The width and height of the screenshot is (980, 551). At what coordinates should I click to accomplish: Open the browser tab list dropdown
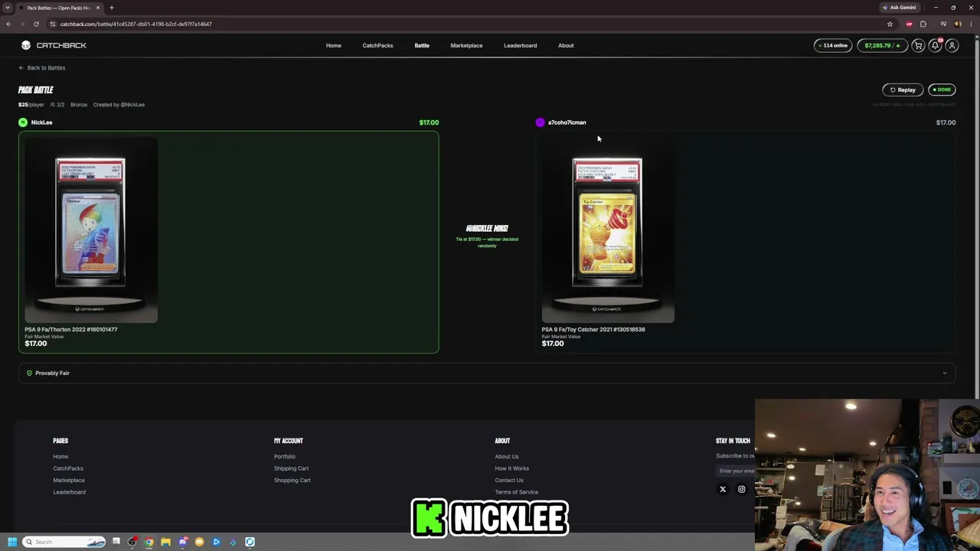(8, 8)
